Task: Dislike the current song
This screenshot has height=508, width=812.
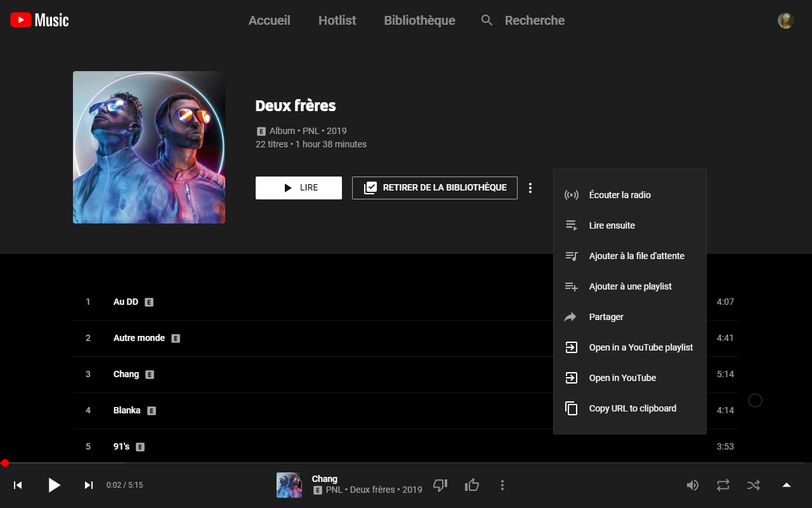Action: pos(440,485)
